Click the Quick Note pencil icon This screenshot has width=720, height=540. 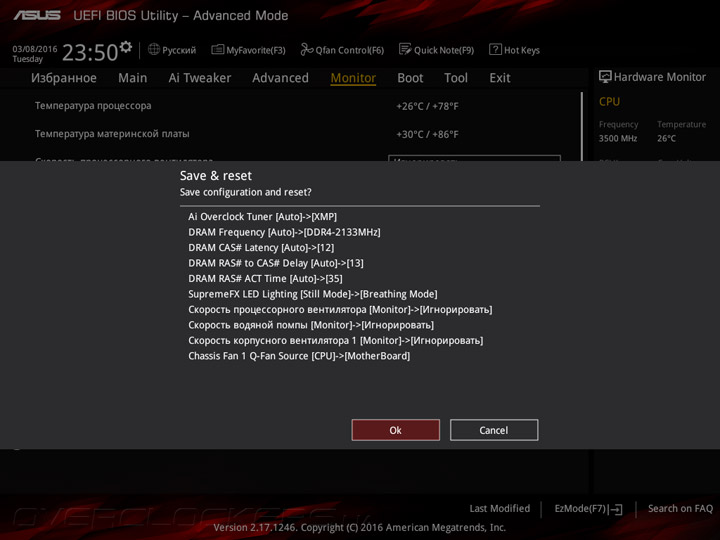(x=405, y=49)
